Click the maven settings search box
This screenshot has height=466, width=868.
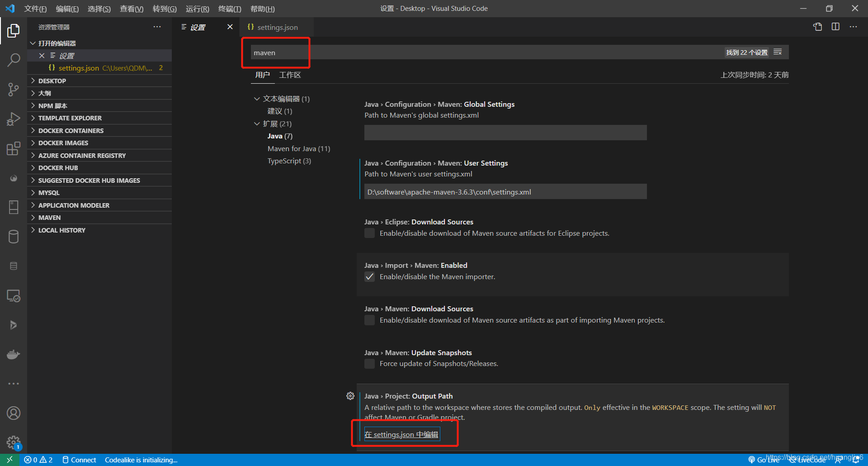(488, 52)
